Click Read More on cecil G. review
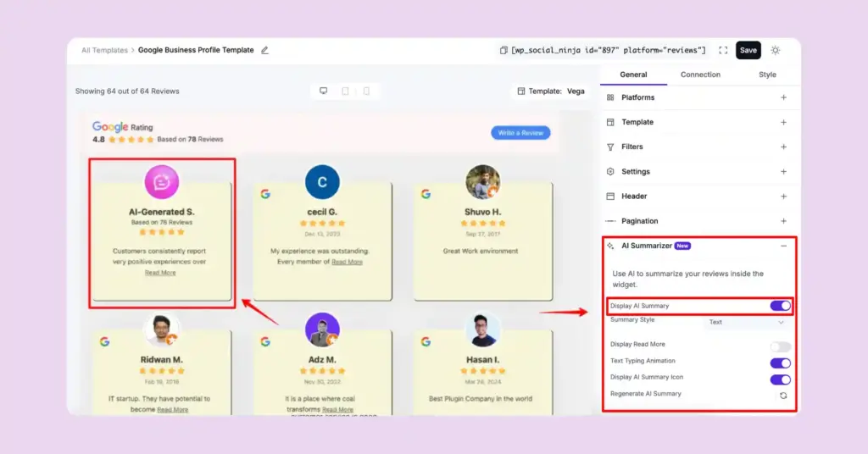 click(347, 262)
